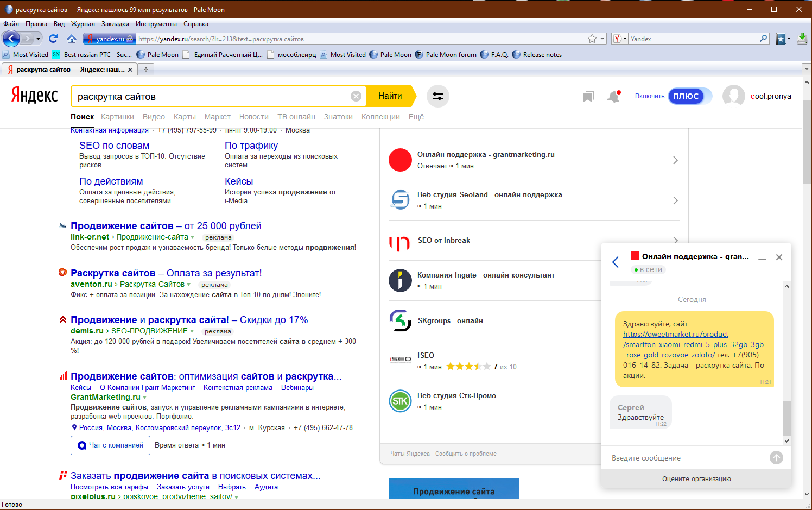Viewport: 812px width, 510px height.
Task: Open the Yandex search engine selector dropdown
Action: click(x=619, y=39)
